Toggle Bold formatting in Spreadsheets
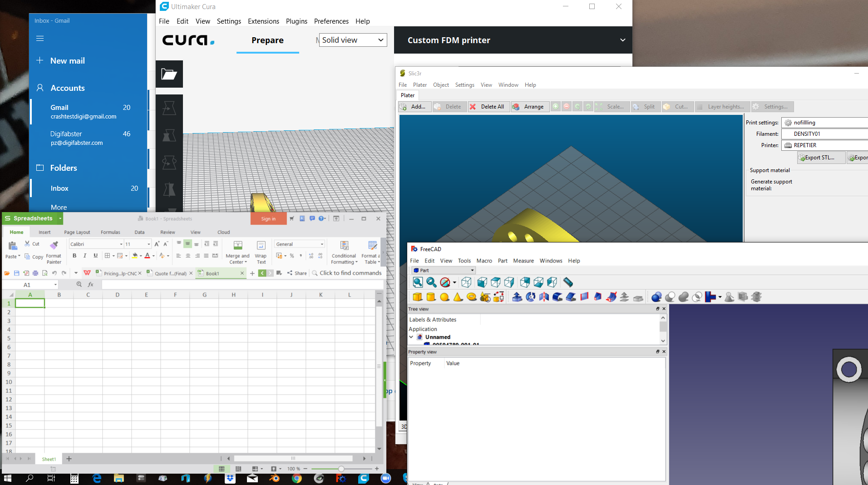This screenshot has width=868, height=485. point(74,256)
